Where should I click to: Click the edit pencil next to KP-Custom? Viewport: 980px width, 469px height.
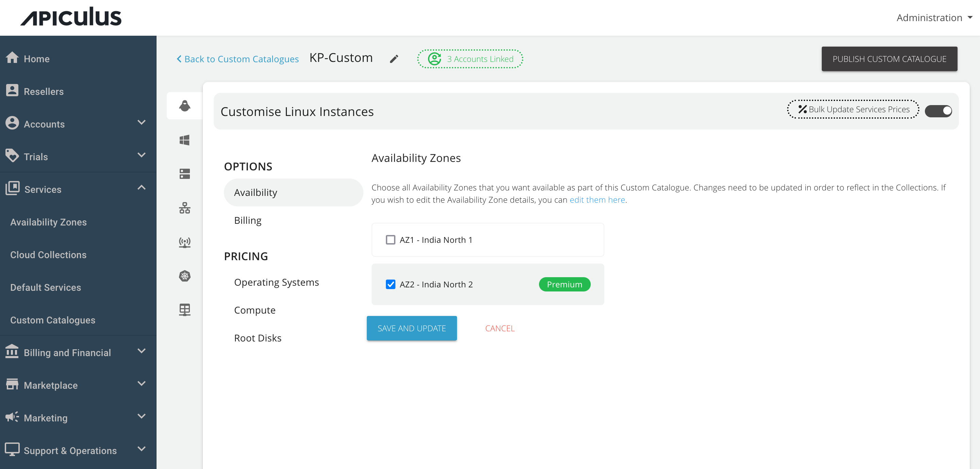click(x=394, y=58)
